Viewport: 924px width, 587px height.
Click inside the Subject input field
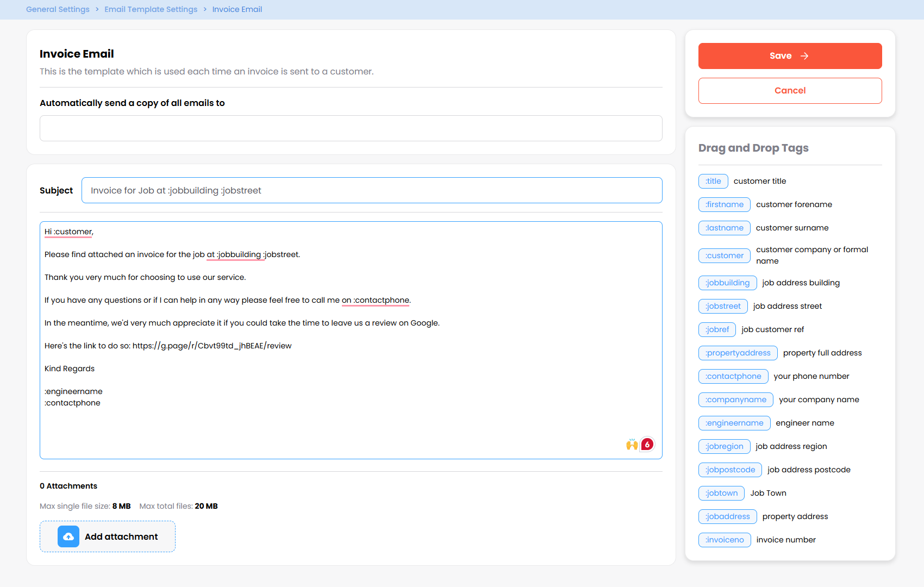click(372, 190)
